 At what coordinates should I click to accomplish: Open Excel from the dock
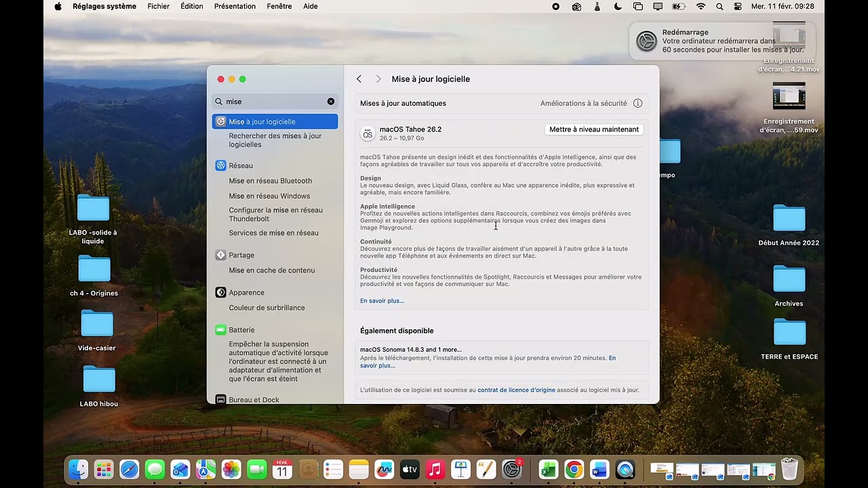[549, 469]
